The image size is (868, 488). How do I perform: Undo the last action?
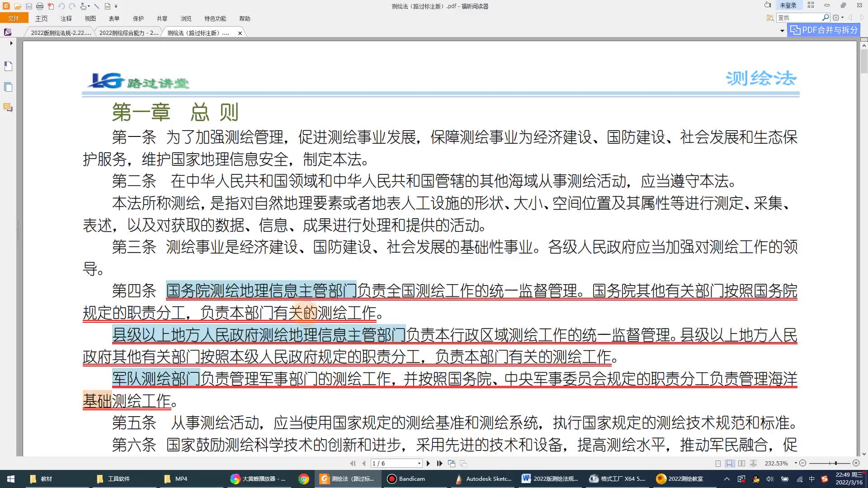(x=61, y=6)
